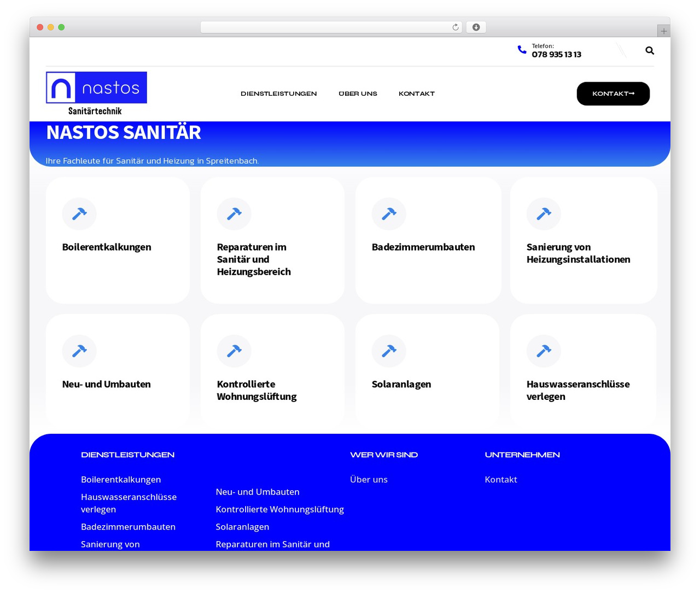Click footer link Solaranlagen
Image resolution: width=700 pixels, height=593 pixels.
tap(242, 526)
